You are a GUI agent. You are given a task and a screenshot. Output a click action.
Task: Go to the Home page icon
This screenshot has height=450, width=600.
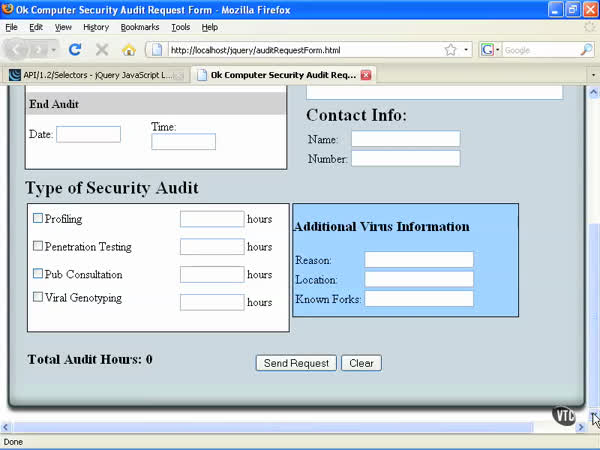(129, 49)
